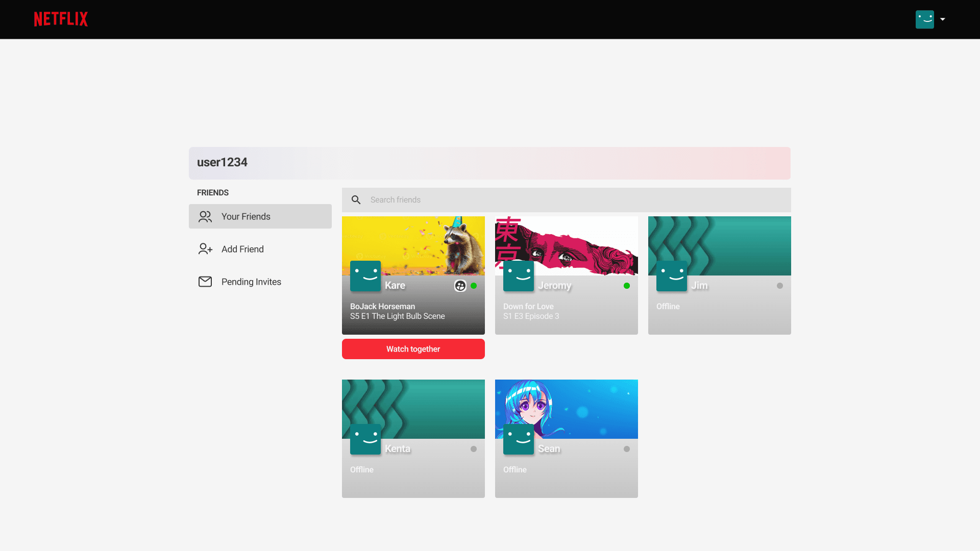Click Jim's grey offline status dot
Screen dimensions: 980x551
coord(780,286)
